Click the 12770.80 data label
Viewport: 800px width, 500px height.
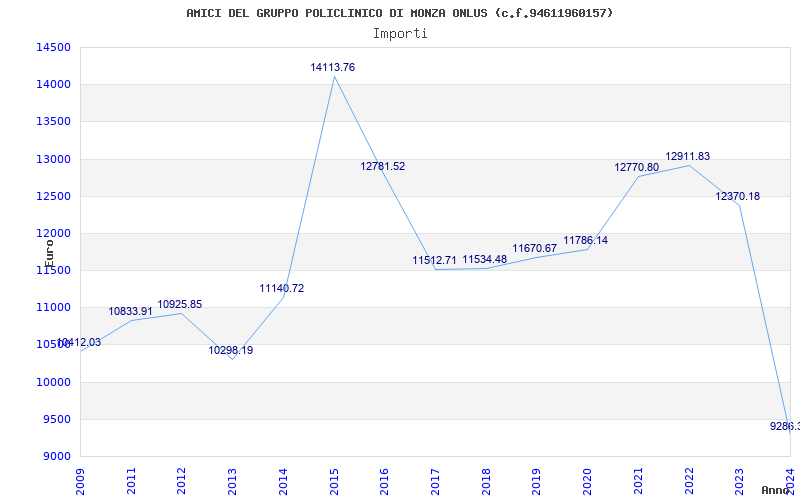click(x=637, y=167)
